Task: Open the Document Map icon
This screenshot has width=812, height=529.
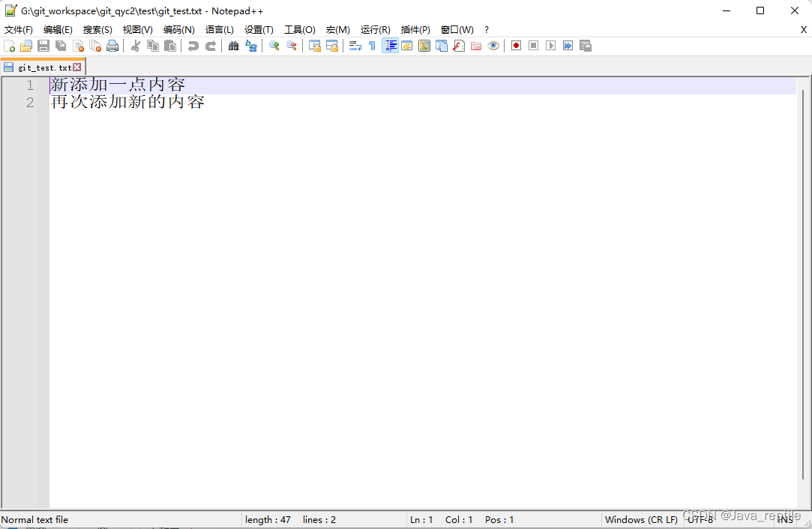Action: 424,46
